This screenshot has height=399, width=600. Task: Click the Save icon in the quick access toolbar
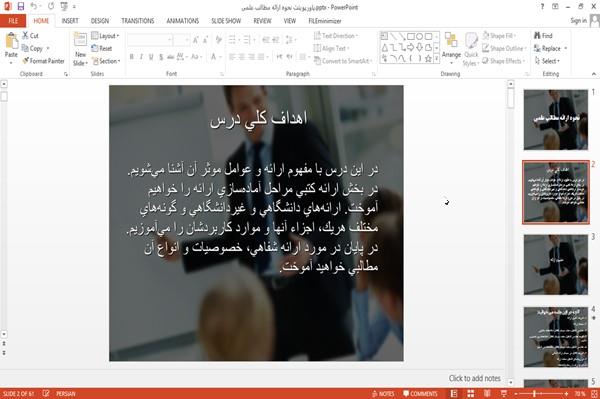(x=21, y=7)
